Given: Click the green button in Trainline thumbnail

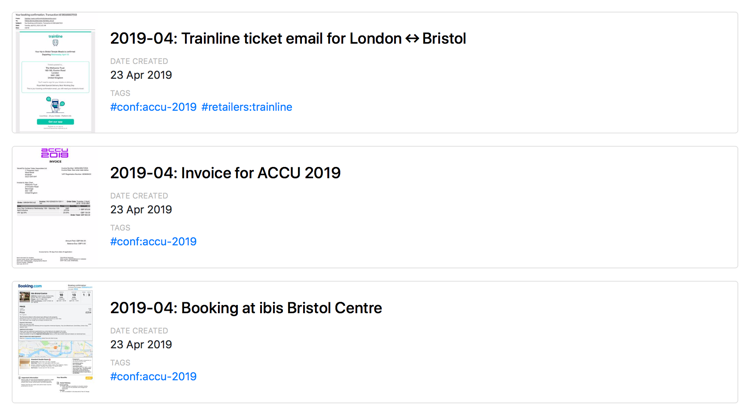Looking at the screenshot, I should (x=55, y=121).
